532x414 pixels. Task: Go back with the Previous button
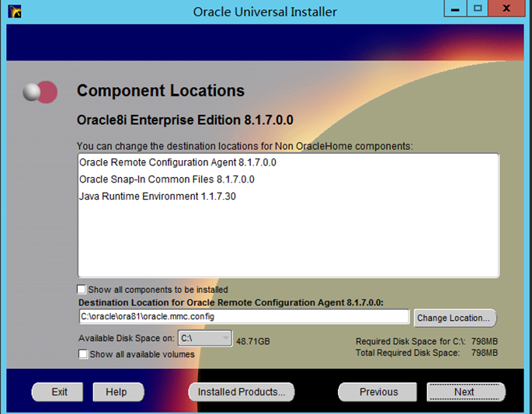click(378, 392)
